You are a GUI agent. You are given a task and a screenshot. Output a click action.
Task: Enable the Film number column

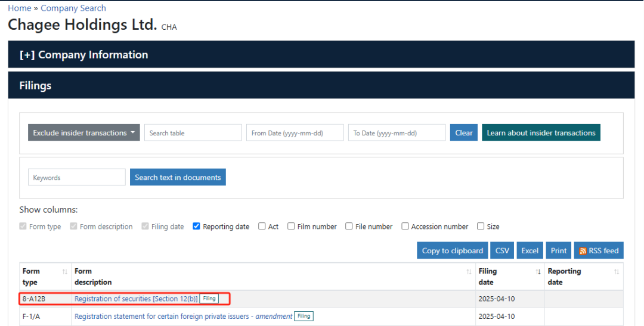pyautogui.click(x=291, y=226)
